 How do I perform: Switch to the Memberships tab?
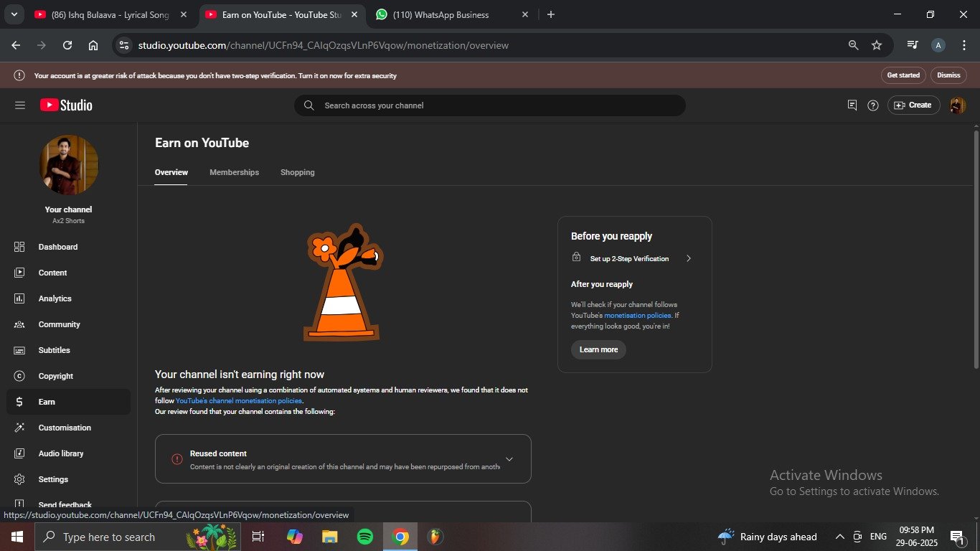pos(235,172)
